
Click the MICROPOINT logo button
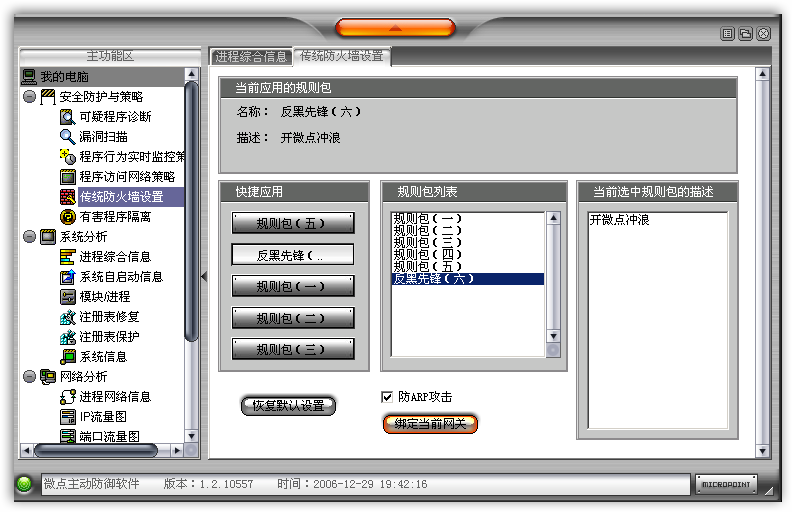(726, 484)
